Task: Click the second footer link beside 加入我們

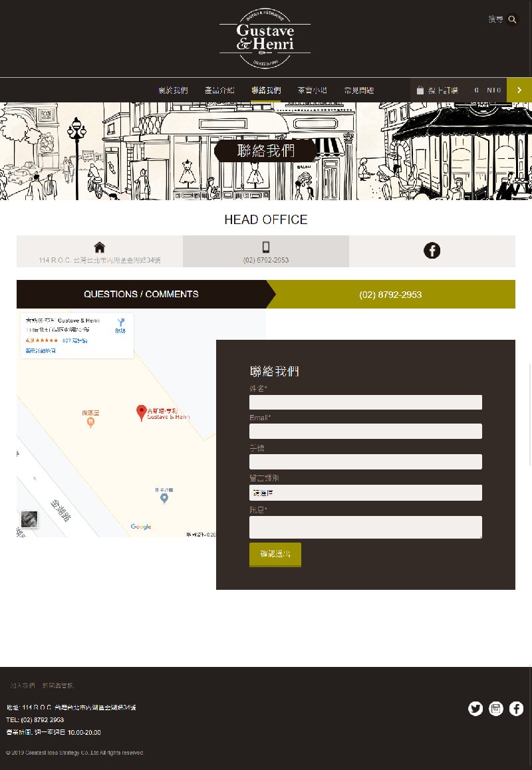Action: click(57, 686)
